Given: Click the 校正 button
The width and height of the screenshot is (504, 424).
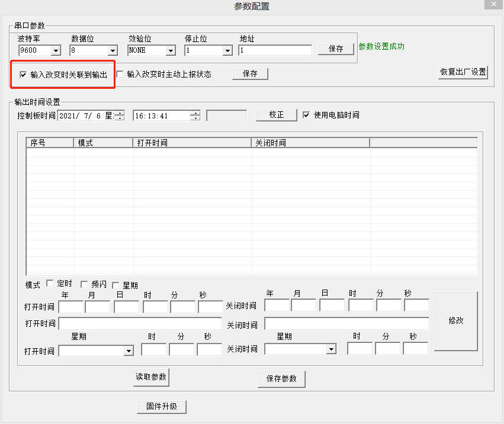Looking at the screenshot, I should [277, 115].
